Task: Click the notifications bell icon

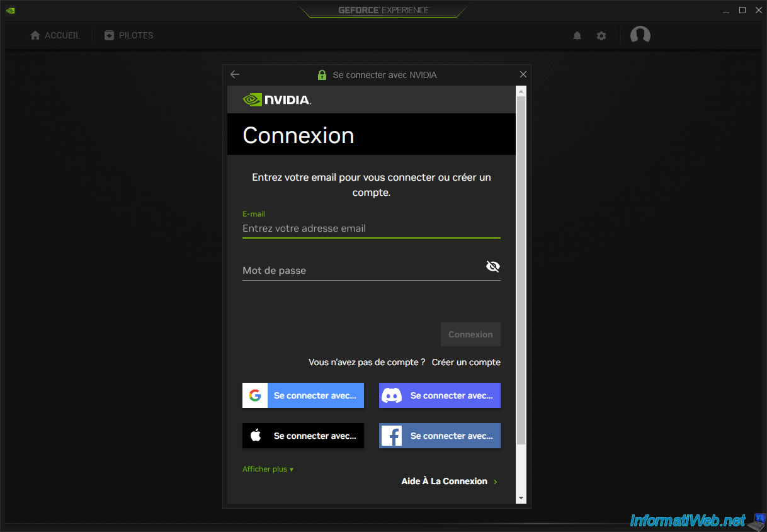Action: (577, 36)
